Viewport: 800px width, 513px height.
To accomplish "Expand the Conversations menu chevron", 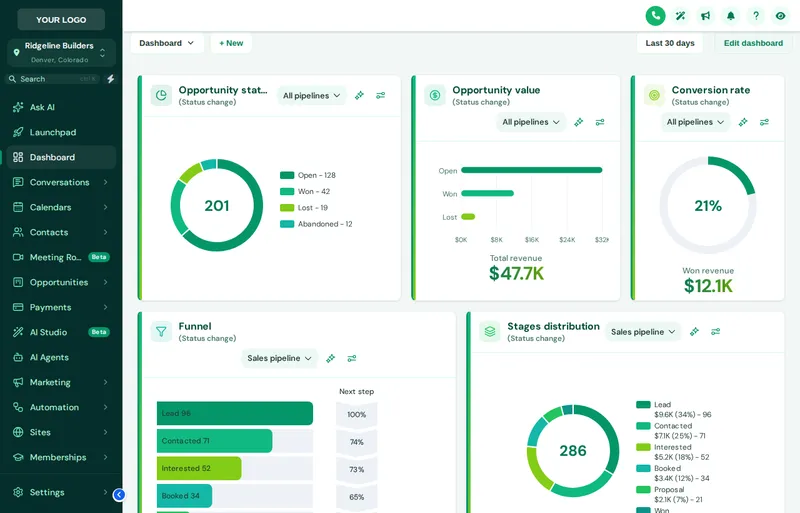I will (106, 182).
